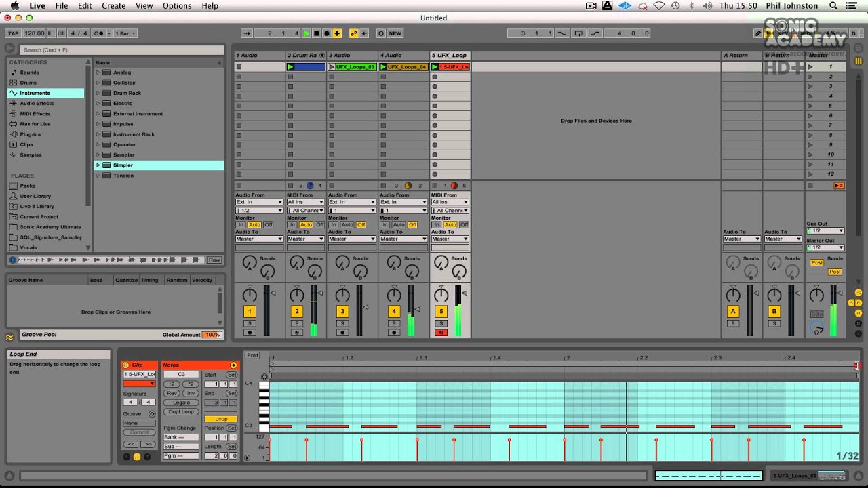The width and height of the screenshot is (868, 488).
Task: Set track 3 monitor to In
Action: (334, 225)
